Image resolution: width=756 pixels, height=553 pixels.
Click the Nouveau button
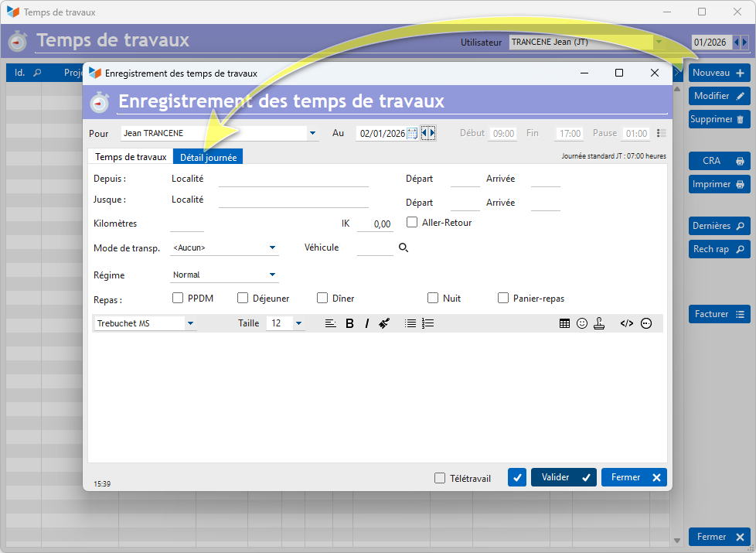pyautogui.click(x=719, y=73)
